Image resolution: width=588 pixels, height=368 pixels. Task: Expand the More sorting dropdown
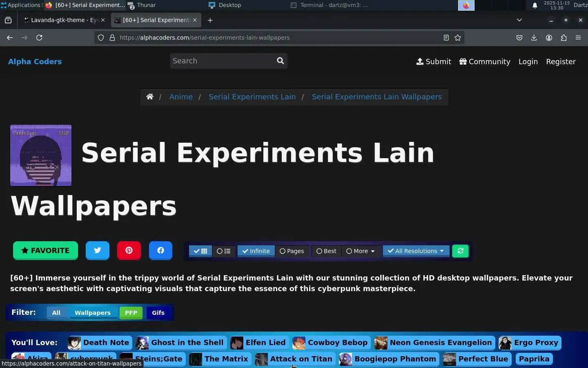pyautogui.click(x=360, y=251)
